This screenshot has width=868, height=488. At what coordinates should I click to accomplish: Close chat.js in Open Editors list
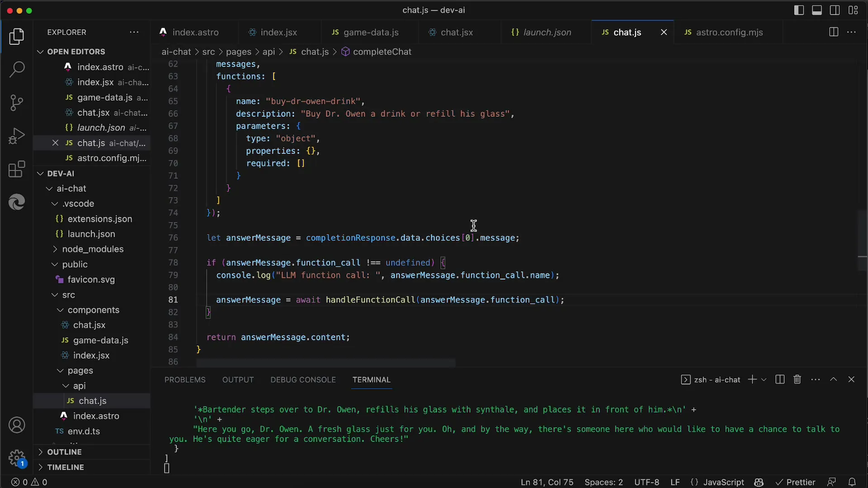pos(55,143)
